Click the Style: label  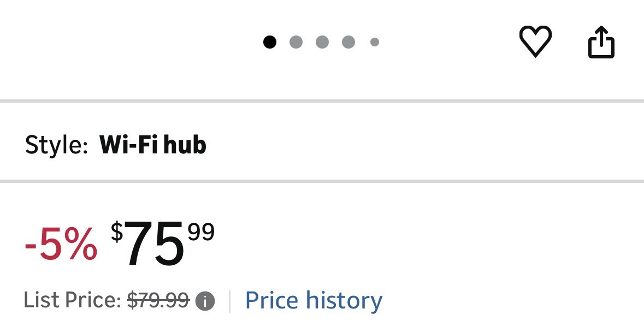[x=56, y=145]
